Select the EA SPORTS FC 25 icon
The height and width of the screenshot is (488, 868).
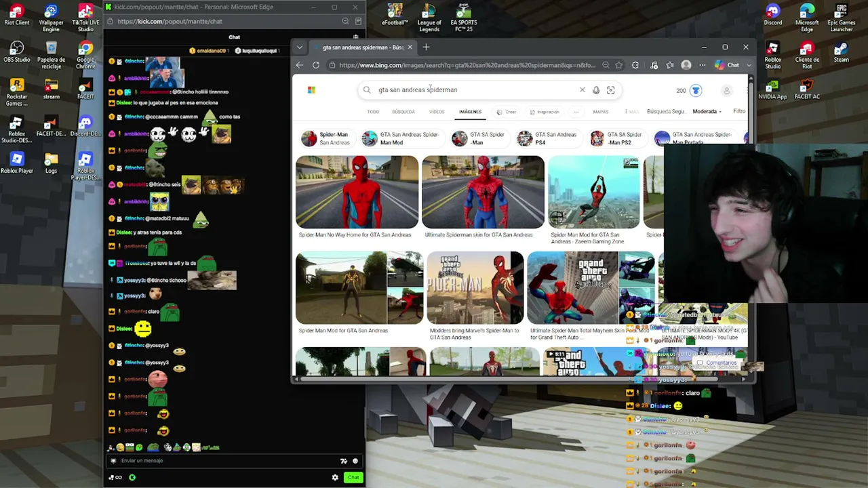464,18
